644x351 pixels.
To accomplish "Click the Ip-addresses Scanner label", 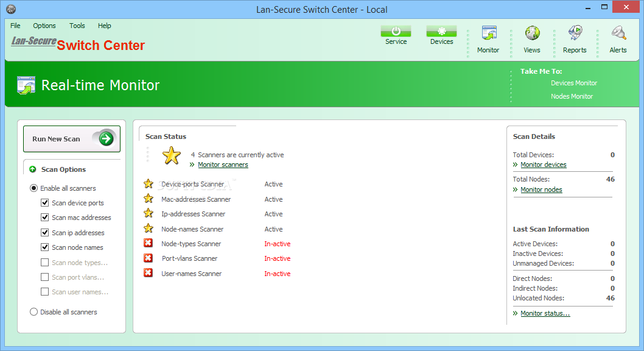I will (193, 214).
